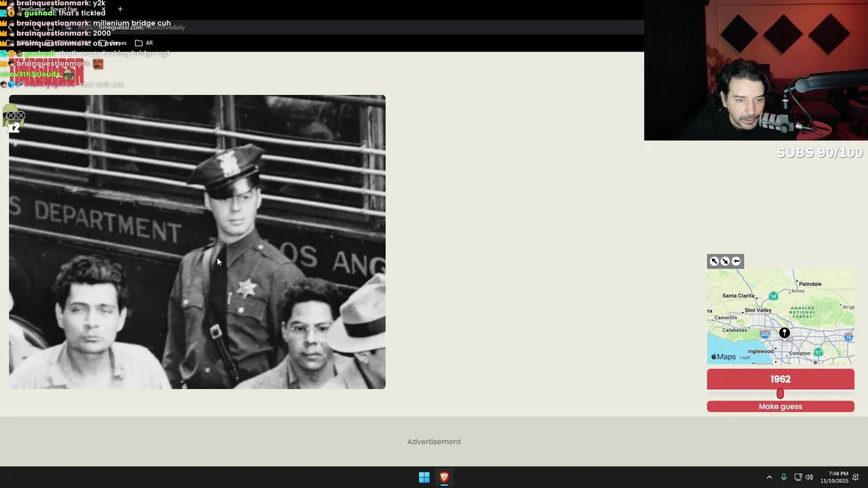Click the Apple Maps logo
The height and width of the screenshot is (488, 868).
coord(723,357)
